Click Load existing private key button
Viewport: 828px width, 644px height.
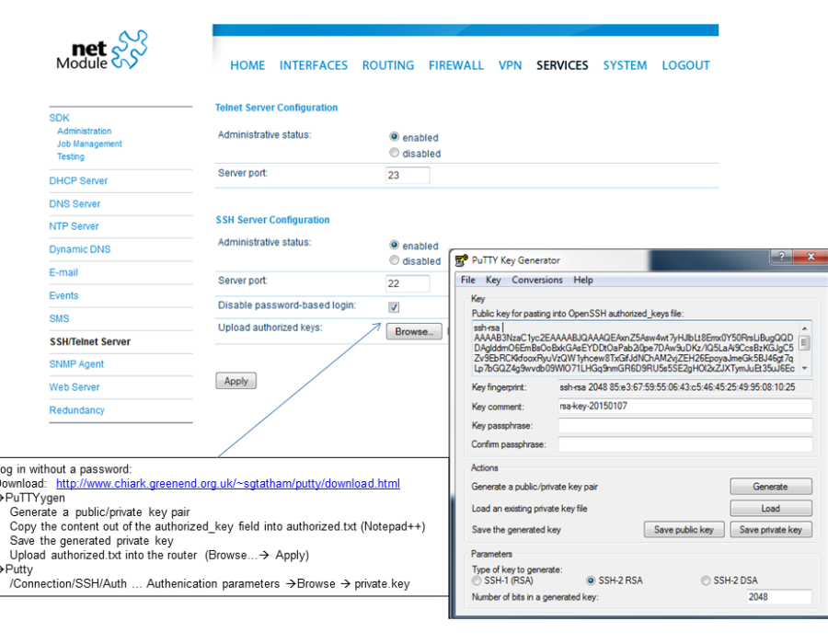[x=771, y=509]
